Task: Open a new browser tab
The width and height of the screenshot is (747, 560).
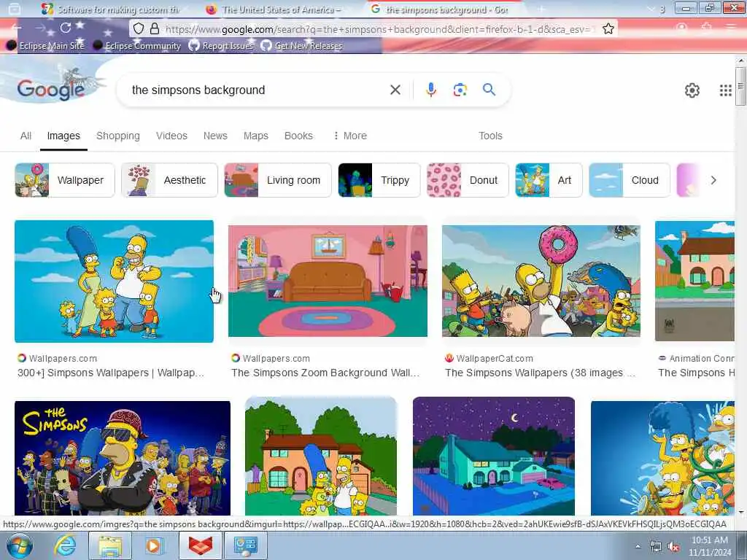Action: click(x=541, y=9)
